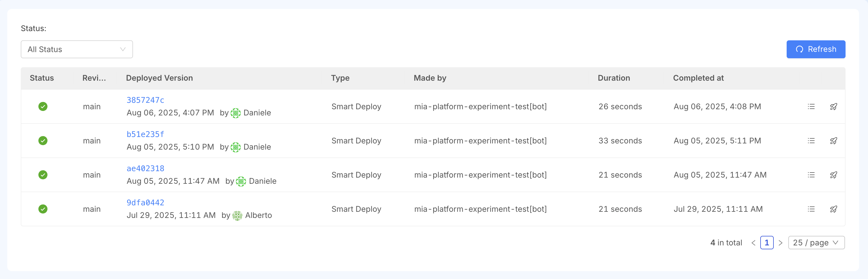Open logs list icon for deployment 3857247c
This screenshot has height=279, width=868.
coord(811,107)
